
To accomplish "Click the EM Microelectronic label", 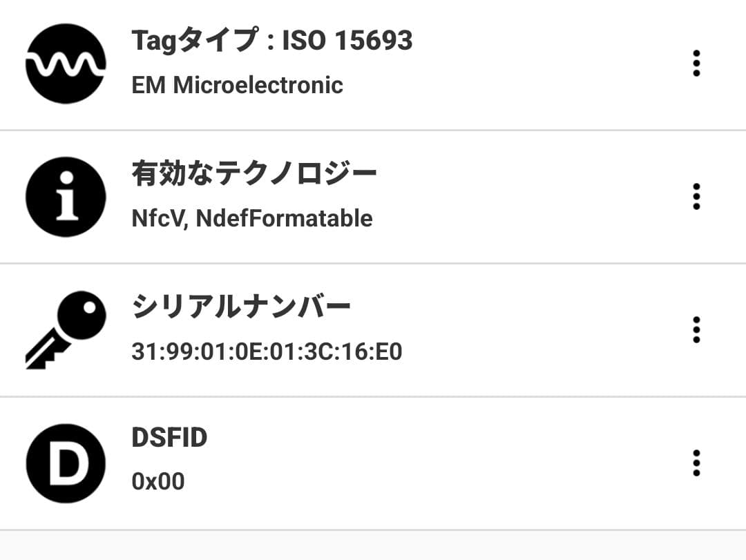I will (x=238, y=84).
